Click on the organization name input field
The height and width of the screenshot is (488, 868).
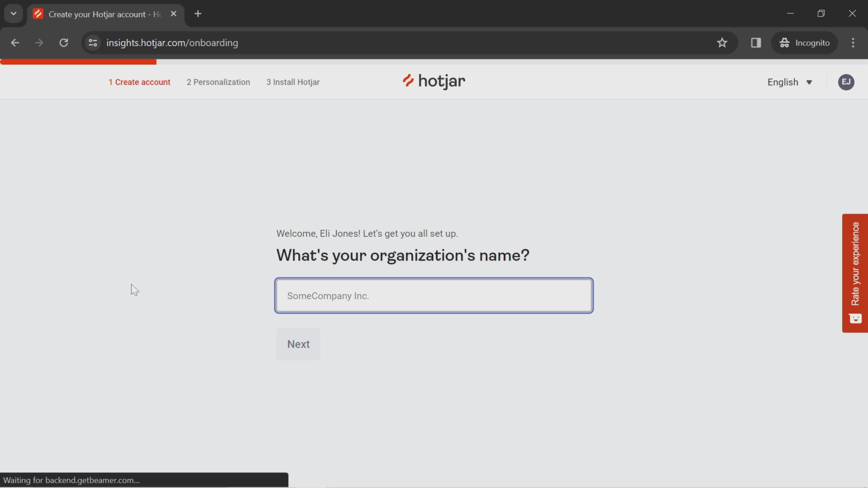click(434, 296)
